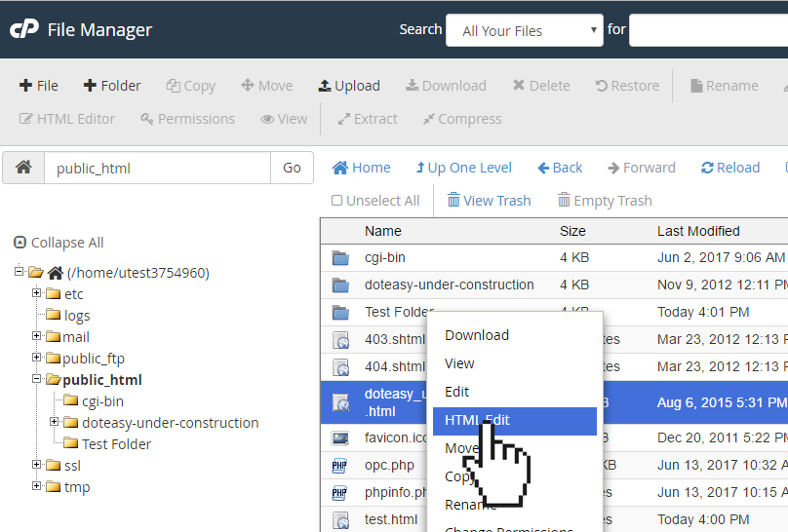The image size is (788, 532).
Task: Select public_html in folder tree
Action: tap(102, 380)
